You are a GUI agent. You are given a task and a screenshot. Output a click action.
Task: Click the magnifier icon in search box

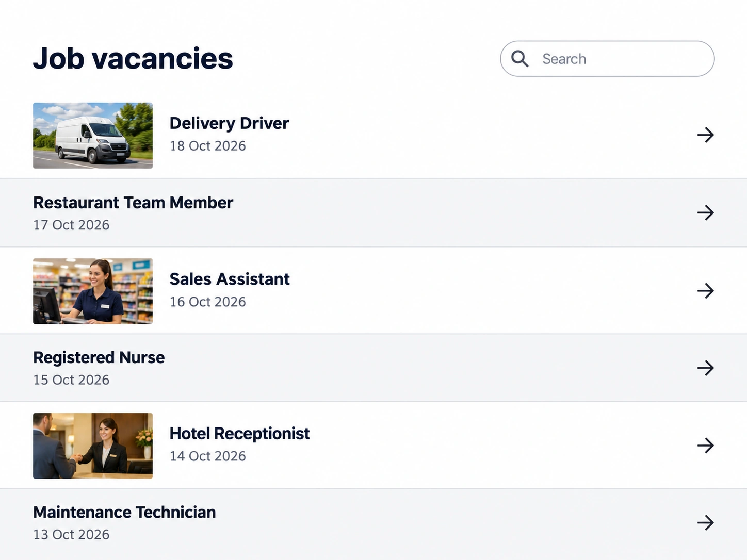[519, 59]
